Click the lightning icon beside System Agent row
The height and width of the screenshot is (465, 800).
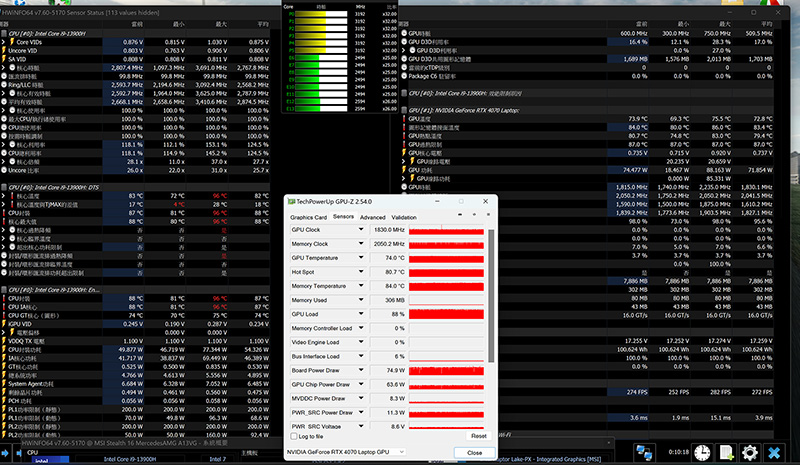point(4,383)
